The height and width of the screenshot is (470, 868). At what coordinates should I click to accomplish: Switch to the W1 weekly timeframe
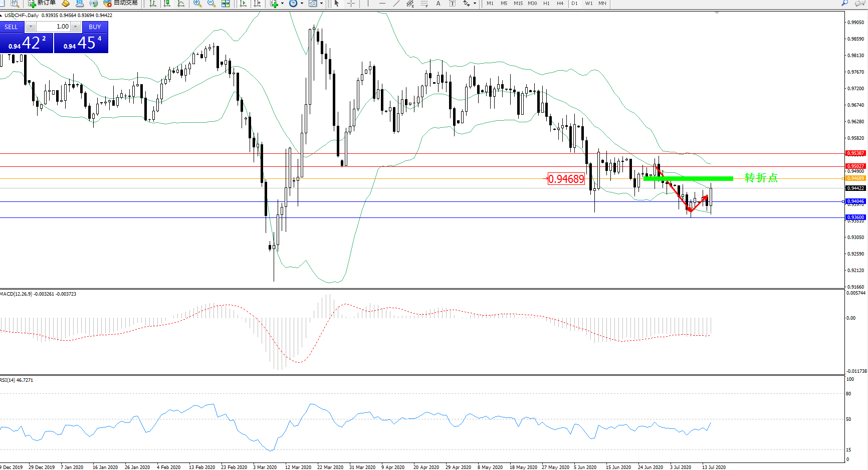(589, 4)
